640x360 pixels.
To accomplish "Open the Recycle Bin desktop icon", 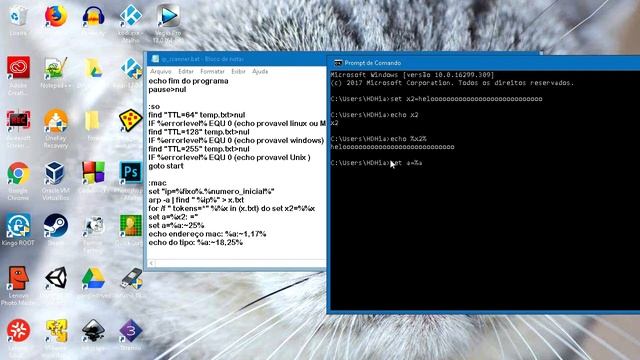I will pos(18,16).
